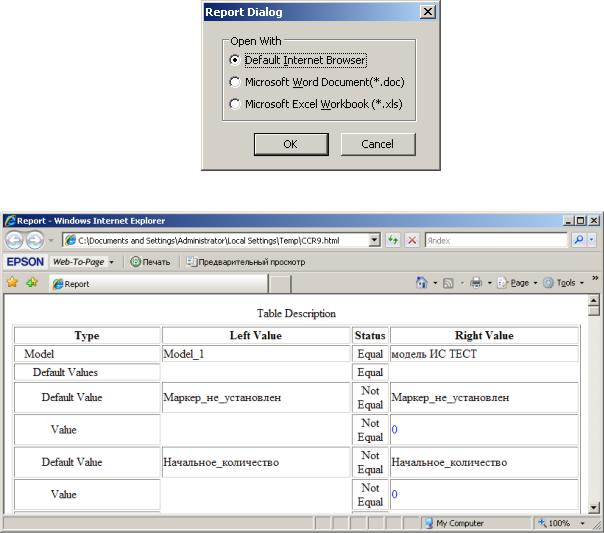The image size is (604, 533).
Task: Click the Status column header
Action: (x=370, y=335)
